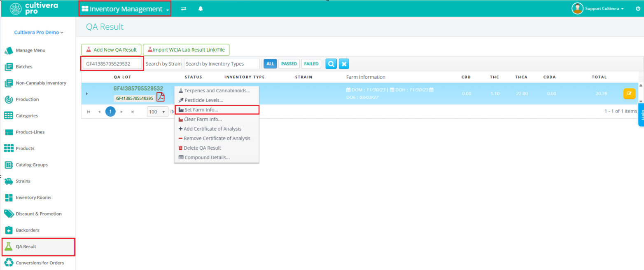
Task: Select Set Farm Info menu entry
Action: click(x=217, y=110)
